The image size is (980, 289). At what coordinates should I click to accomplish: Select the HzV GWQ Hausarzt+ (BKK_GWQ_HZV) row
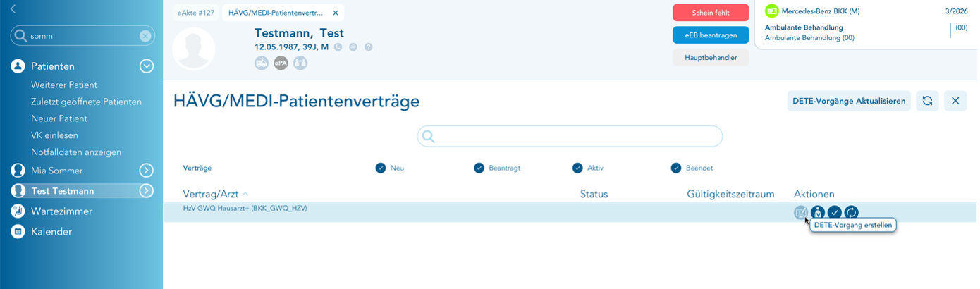[x=571, y=212]
